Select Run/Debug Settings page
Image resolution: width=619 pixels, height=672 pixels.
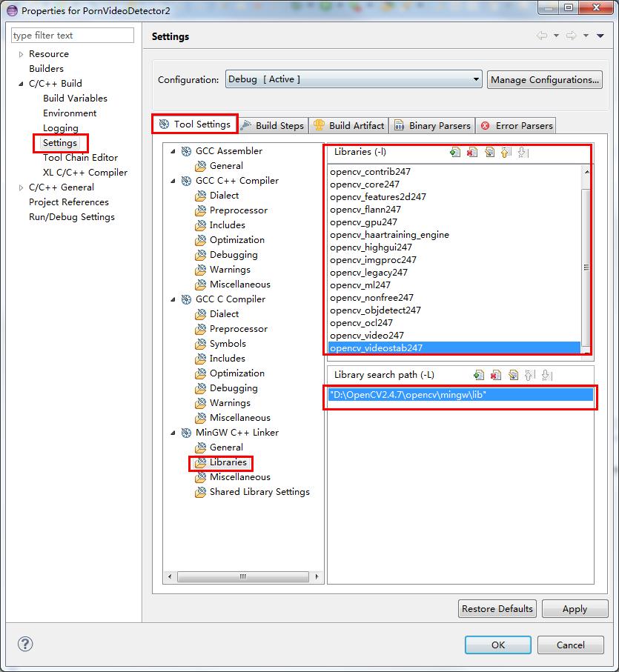tap(72, 217)
